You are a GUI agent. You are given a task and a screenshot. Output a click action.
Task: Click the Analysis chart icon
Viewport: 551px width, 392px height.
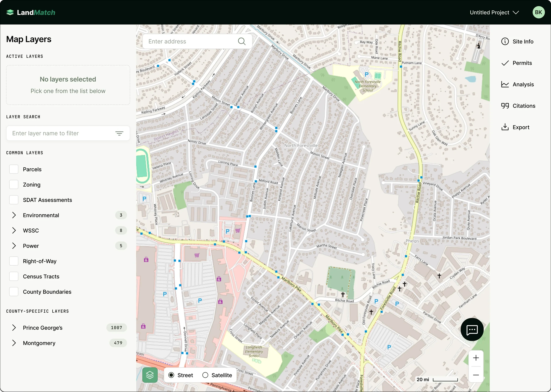coord(505,85)
